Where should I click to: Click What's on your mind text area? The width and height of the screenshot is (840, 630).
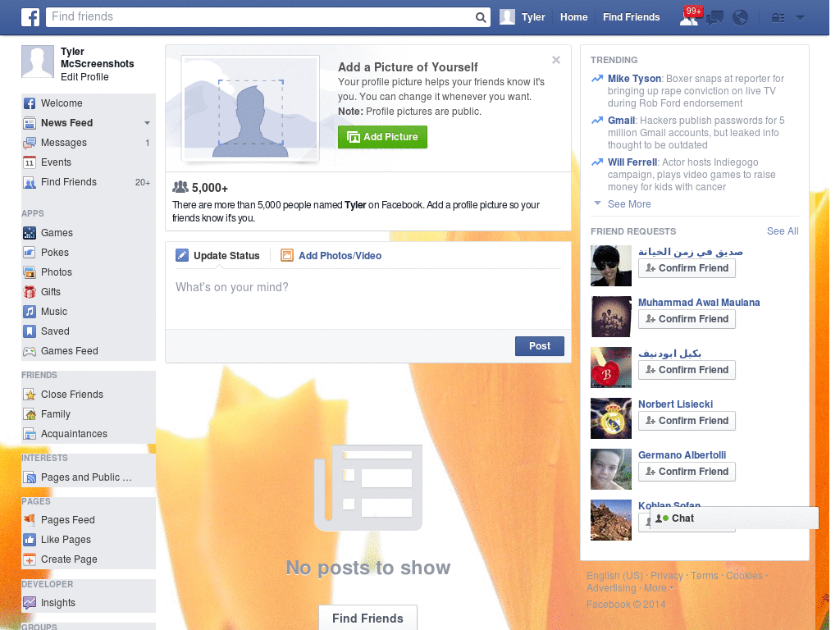(x=368, y=298)
